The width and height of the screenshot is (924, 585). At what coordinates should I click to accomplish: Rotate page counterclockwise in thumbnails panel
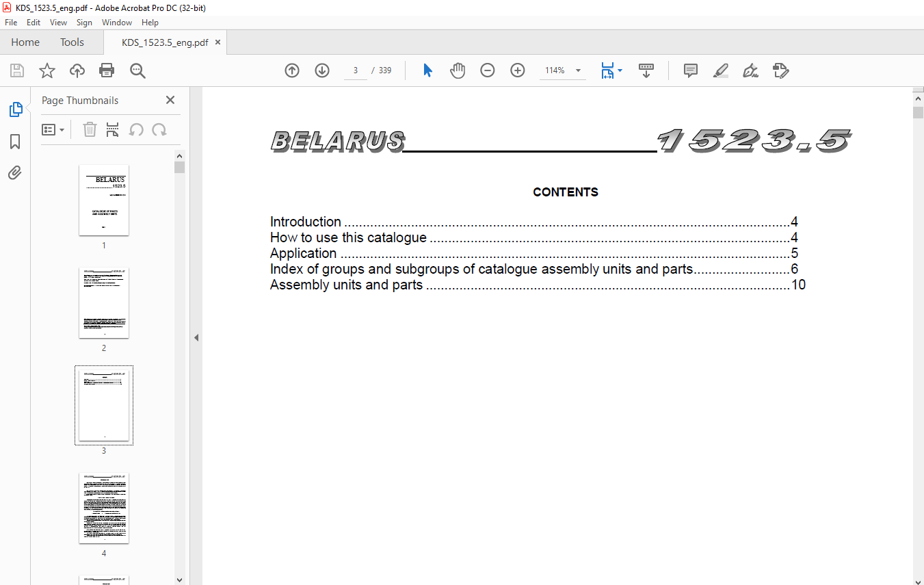(136, 129)
